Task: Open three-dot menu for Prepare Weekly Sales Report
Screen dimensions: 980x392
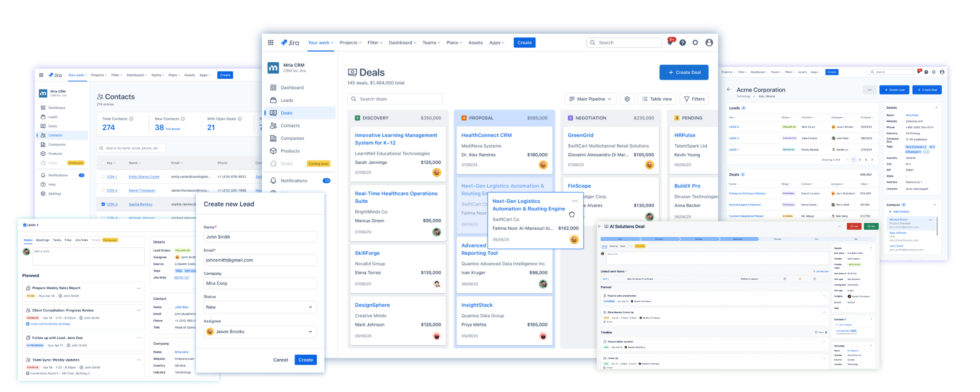Action: tap(139, 288)
